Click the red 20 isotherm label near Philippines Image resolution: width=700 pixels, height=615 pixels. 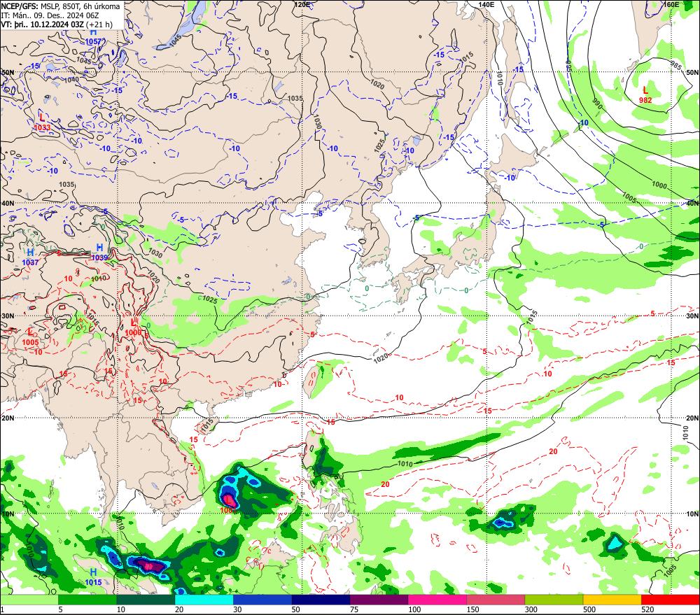click(385, 484)
